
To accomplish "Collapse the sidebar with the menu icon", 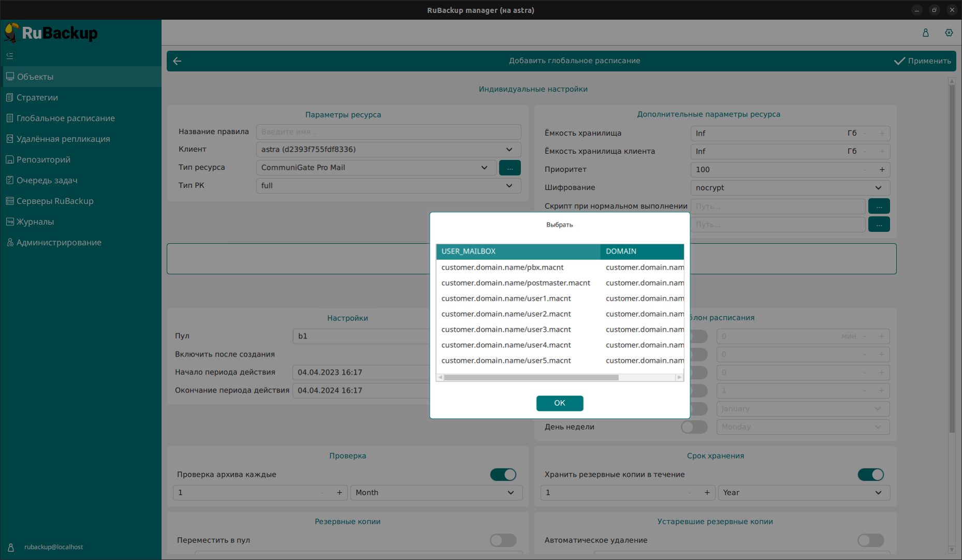I will (10, 56).
